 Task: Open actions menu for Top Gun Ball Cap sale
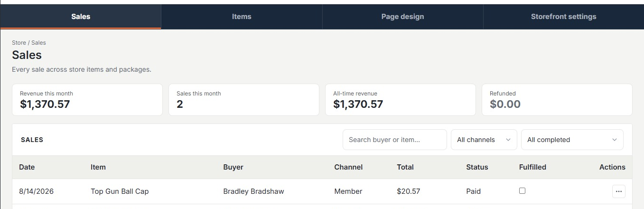618,191
